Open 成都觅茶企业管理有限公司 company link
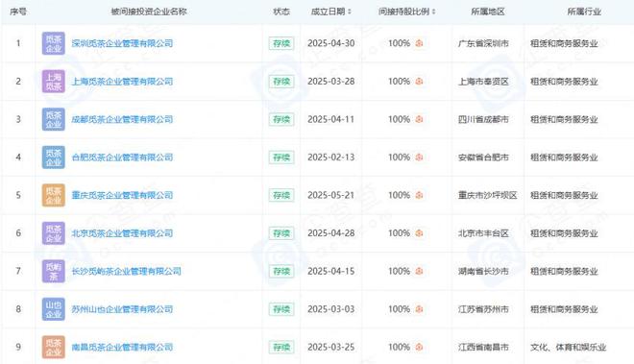This screenshot has height=364, width=634. (122, 119)
